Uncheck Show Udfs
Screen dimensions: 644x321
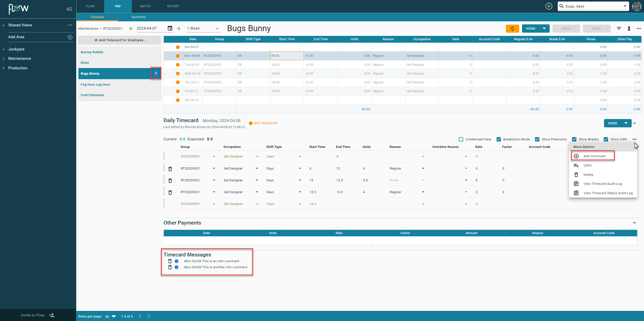click(606, 139)
